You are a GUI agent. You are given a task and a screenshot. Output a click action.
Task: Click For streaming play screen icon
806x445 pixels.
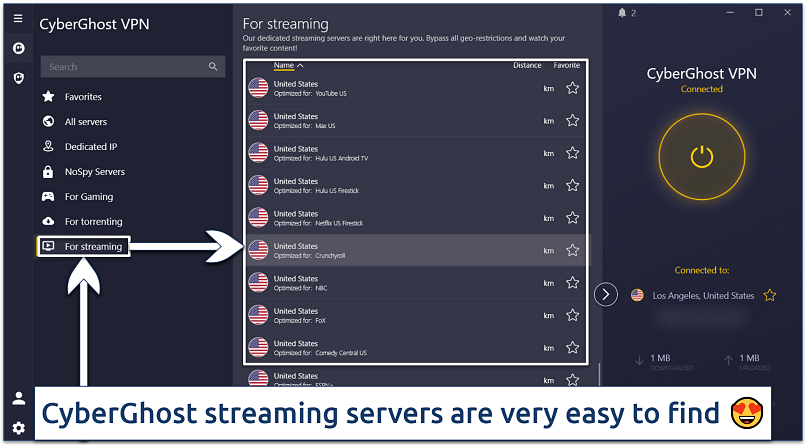pyautogui.click(x=48, y=246)
